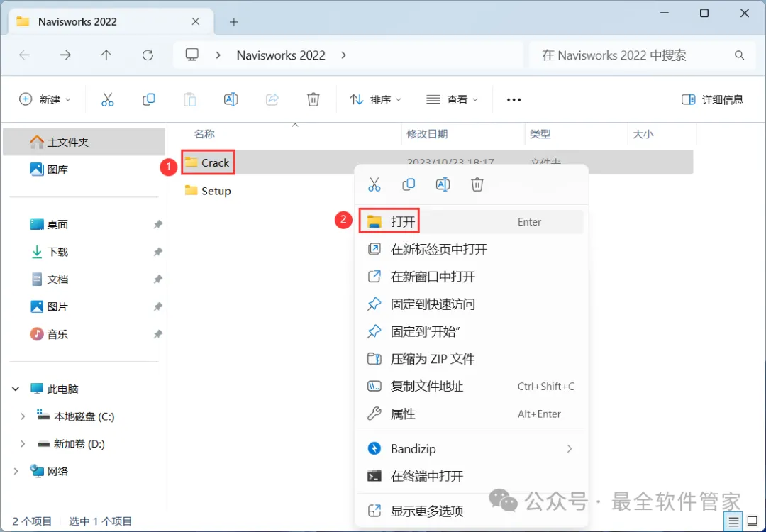Click the Paste icon in the toolbar
Image resolution: width=766 pixels, height=532 pixels.
(189, 99)
